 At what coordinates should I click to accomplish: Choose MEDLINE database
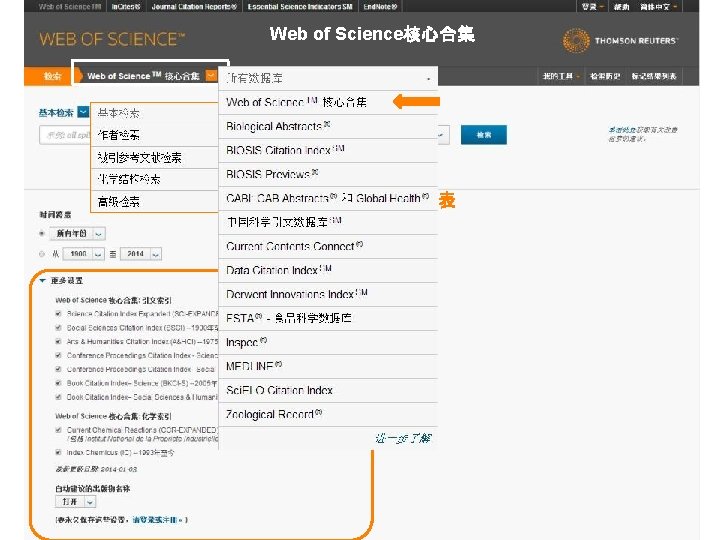(328, 366)
